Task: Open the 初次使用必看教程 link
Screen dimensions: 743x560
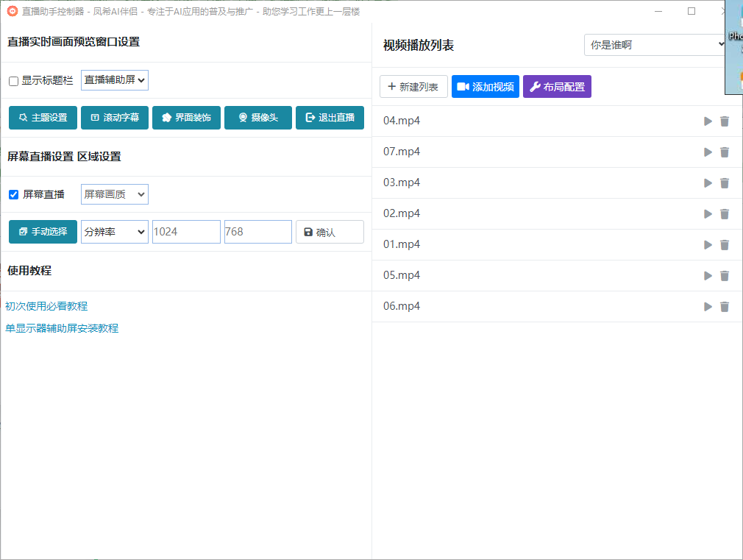Action: (46, 306)
